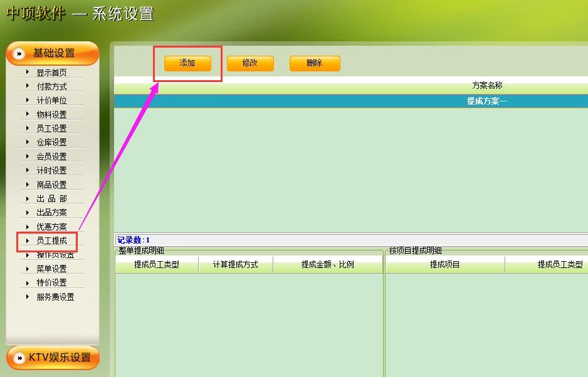Image resolution: width=588 pixels, height=377 pixels.
Task: Click the arrow bullet beside 商品设置
Action: coord(28,184)
